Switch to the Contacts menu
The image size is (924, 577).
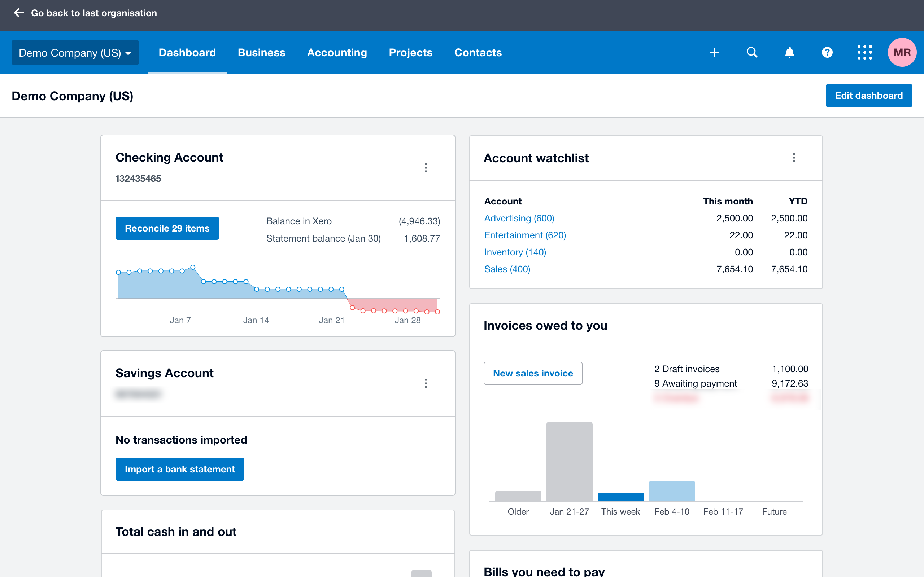click(x=478, y=53)
